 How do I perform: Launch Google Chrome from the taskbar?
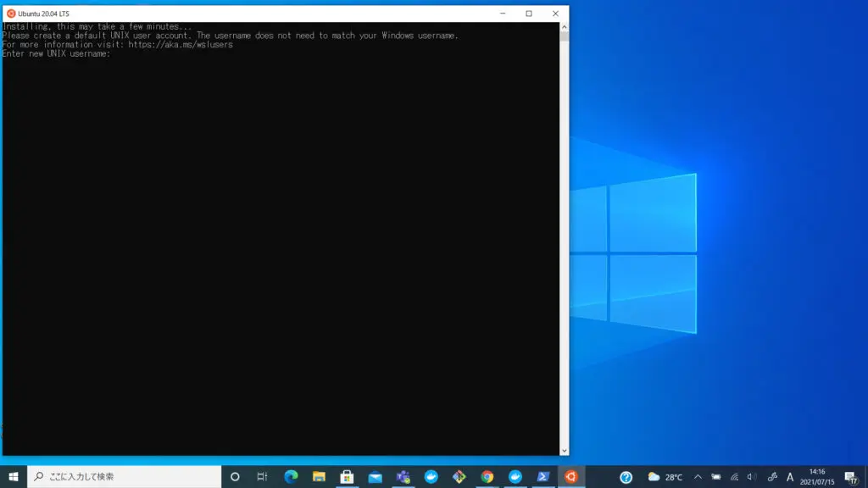tap(487, 476)
